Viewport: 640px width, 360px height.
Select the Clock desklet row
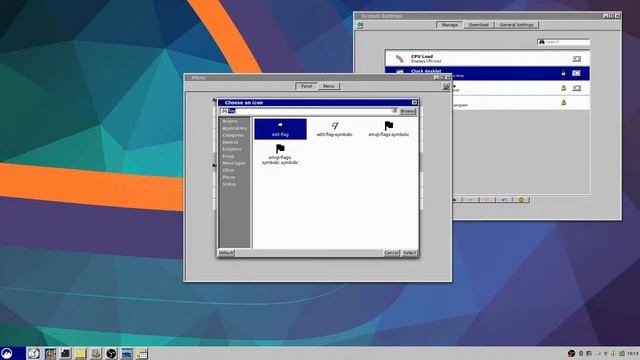tap(487, 73)
